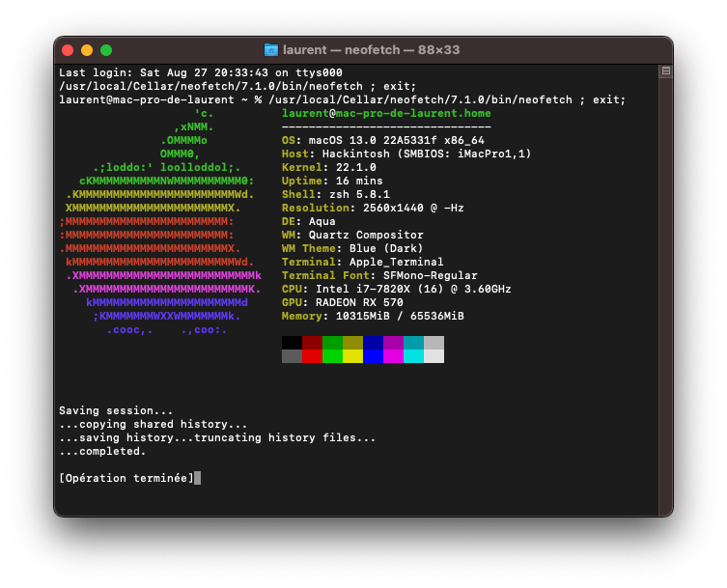
Task: Click the cyan color block
Action: point(413,356)
